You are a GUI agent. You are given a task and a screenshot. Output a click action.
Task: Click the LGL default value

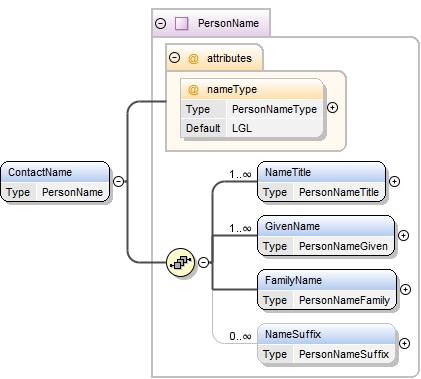point(242,128)
